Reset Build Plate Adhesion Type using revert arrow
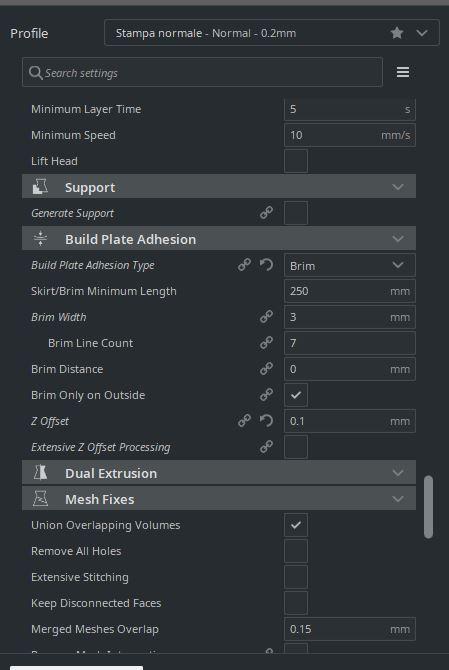449x670 pixels. (x=266, y=265)
